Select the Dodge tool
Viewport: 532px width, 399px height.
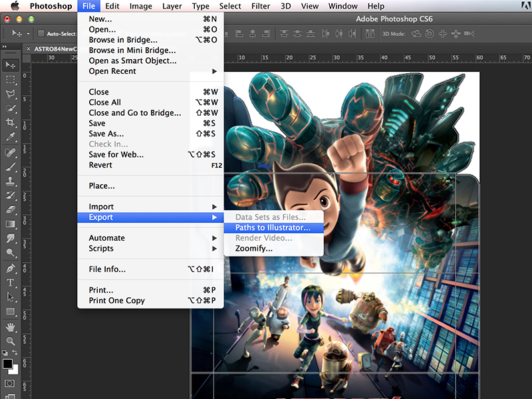(11, 253)
